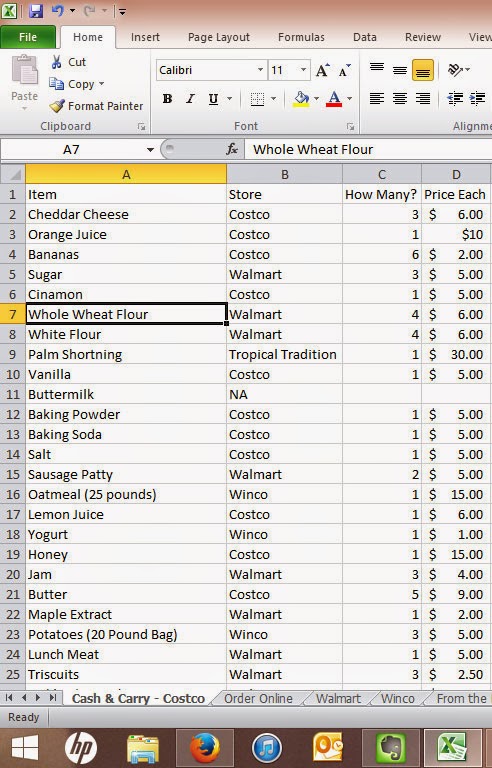Select row 11 header
The image size is (492, 768).
[x=13, y=394]
